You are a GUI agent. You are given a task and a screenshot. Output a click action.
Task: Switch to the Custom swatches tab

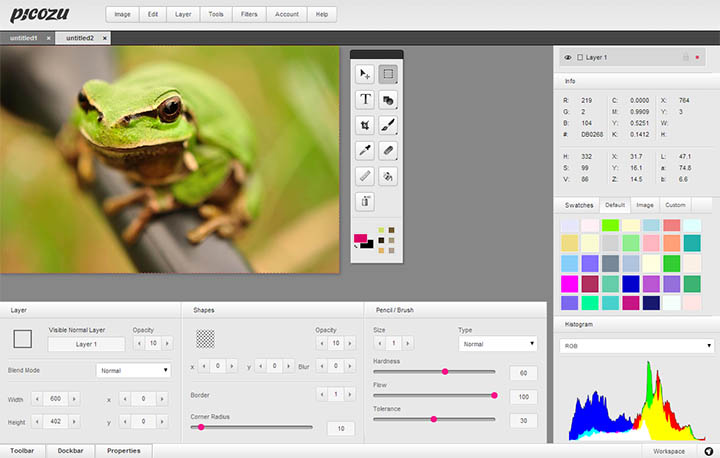[x=675, y=205]
